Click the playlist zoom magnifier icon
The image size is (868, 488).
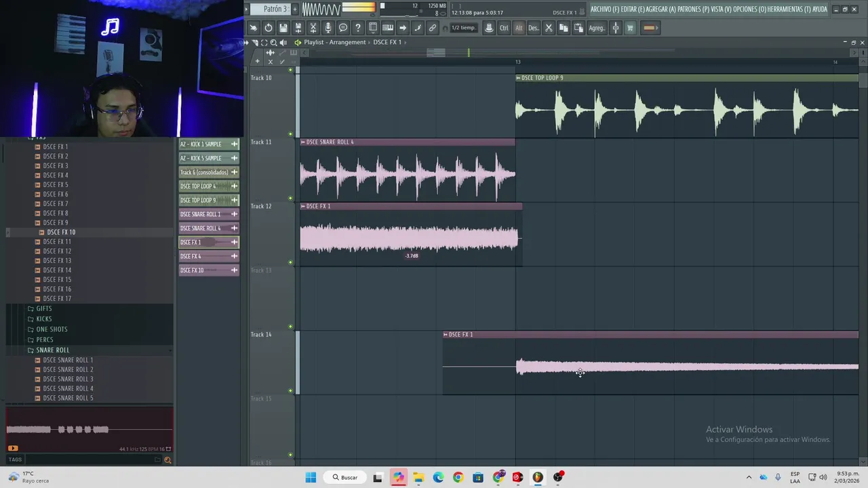[273, 43]
